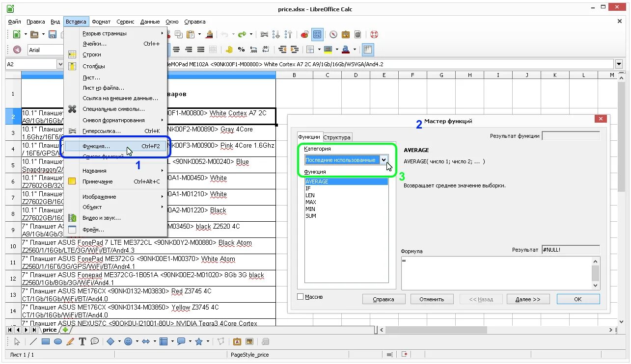Select Гиперссылка... menu item
This screenshot has width=631, height=364.
tap(116, 131)
